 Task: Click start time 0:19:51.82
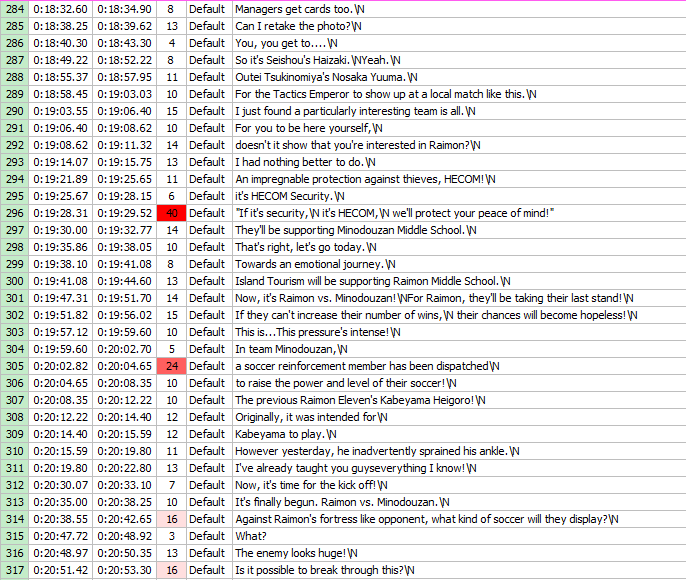coord(60,316)
